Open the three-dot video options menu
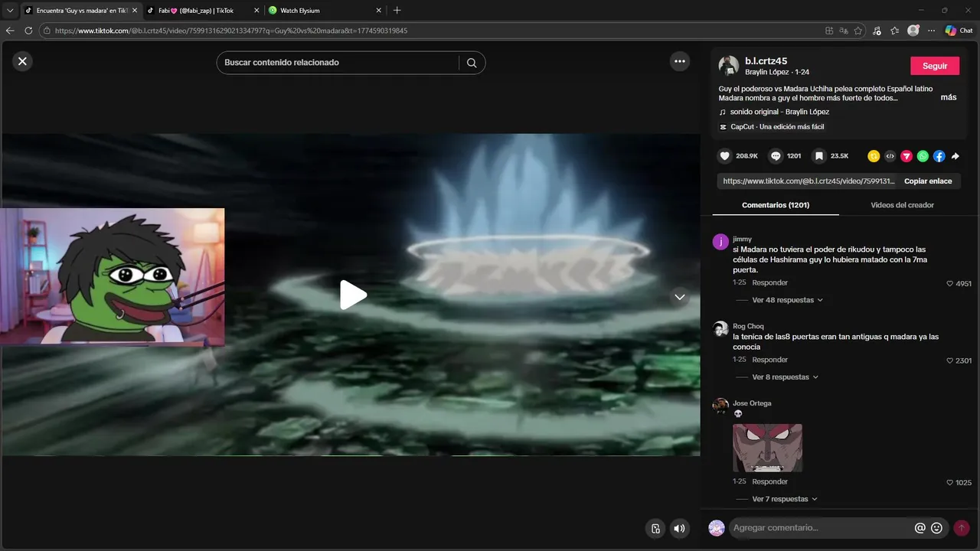The image size is (980, 551). [680, 61]
